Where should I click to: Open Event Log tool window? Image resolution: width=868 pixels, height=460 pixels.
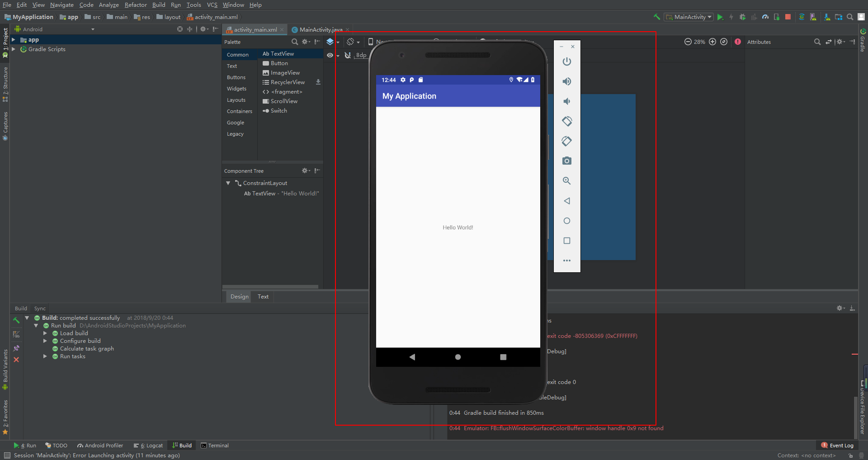tap(837, 445)
